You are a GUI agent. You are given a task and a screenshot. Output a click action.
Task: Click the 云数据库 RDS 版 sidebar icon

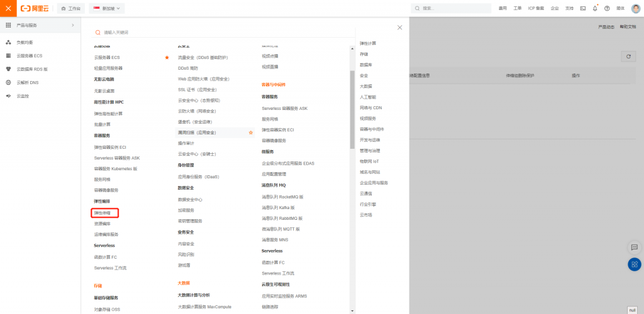tap(8, 69)
